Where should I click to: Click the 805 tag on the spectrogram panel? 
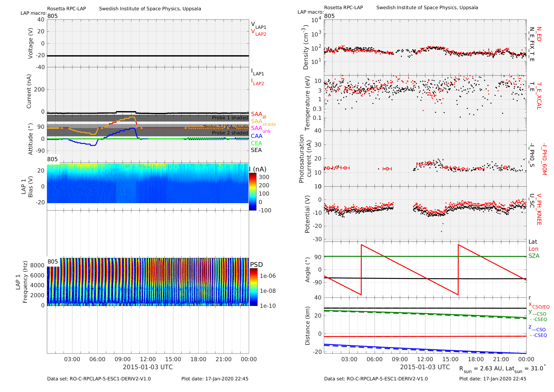pyautogui.click(x=52, y=262)
